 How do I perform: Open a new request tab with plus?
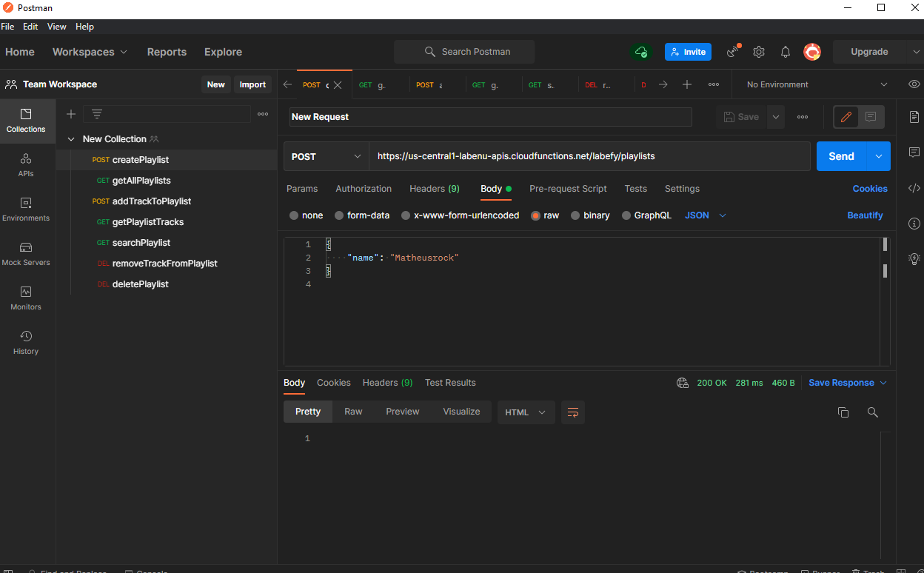click(687, 84)
